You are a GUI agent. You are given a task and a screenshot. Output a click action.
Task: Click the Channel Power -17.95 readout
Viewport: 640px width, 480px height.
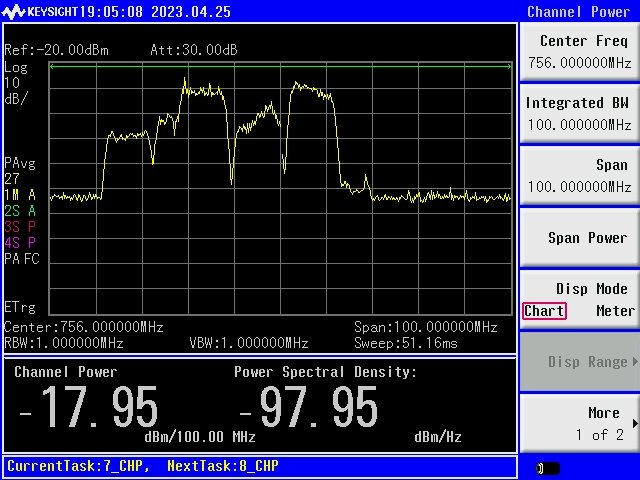pos(90,408)
